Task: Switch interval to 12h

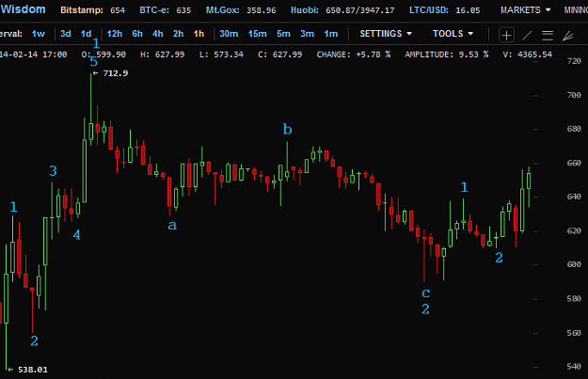Action: [115, 34]
